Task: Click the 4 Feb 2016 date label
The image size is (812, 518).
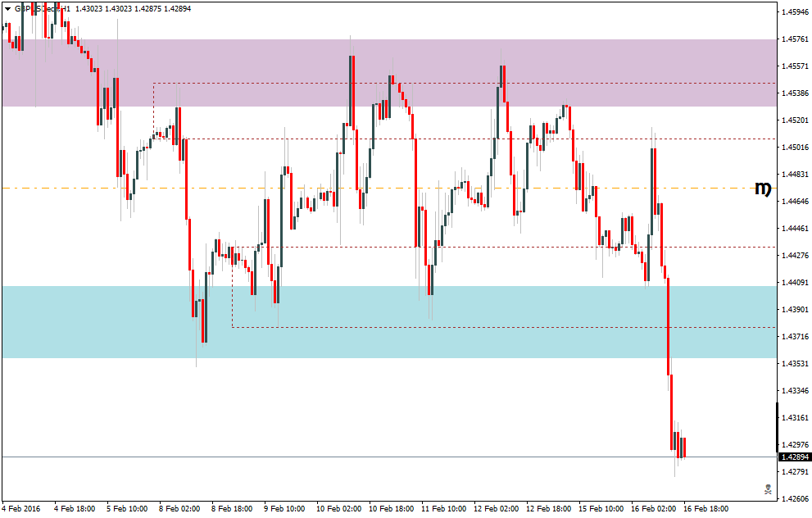Action: [x=21, y=509]
